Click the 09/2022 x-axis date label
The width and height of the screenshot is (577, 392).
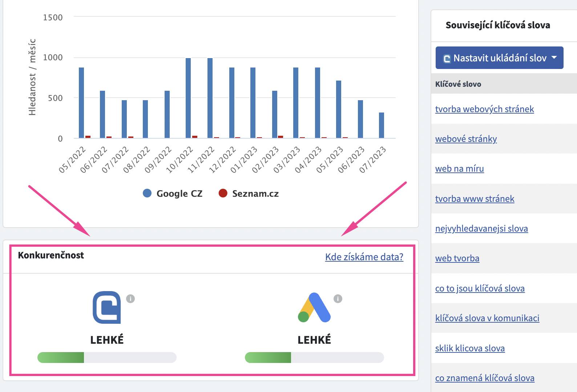(x=159, y=160)
